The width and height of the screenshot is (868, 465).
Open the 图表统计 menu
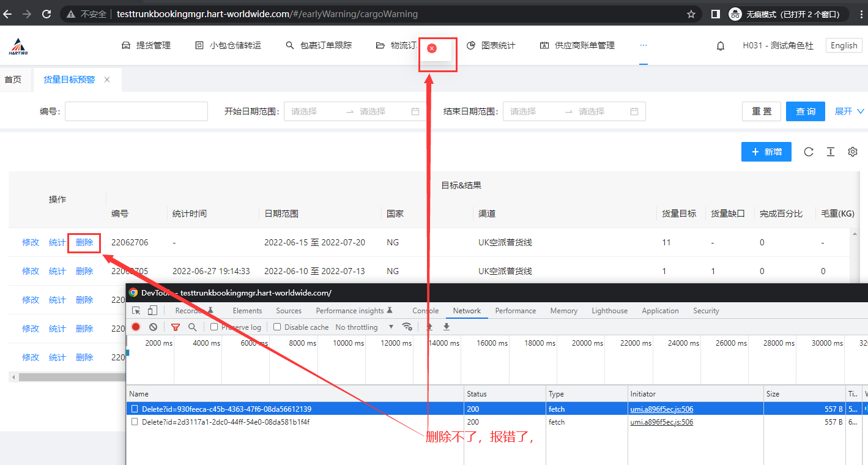tap(491, 45)
